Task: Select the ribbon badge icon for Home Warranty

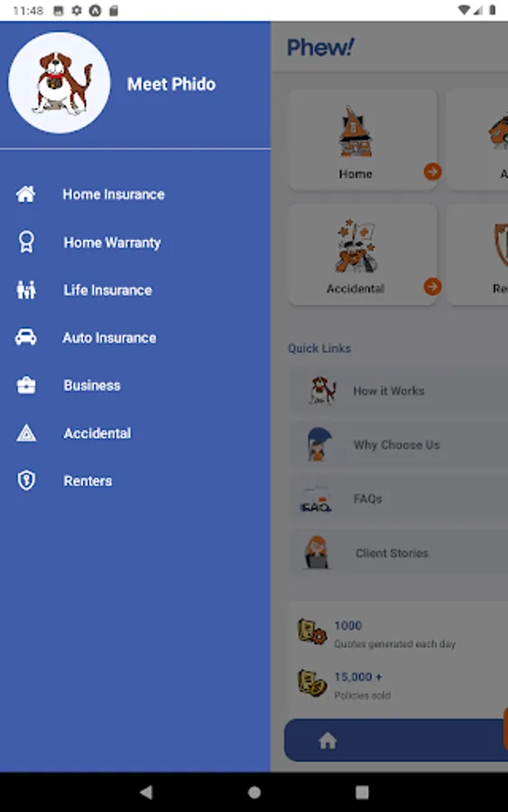Action: 26,242
